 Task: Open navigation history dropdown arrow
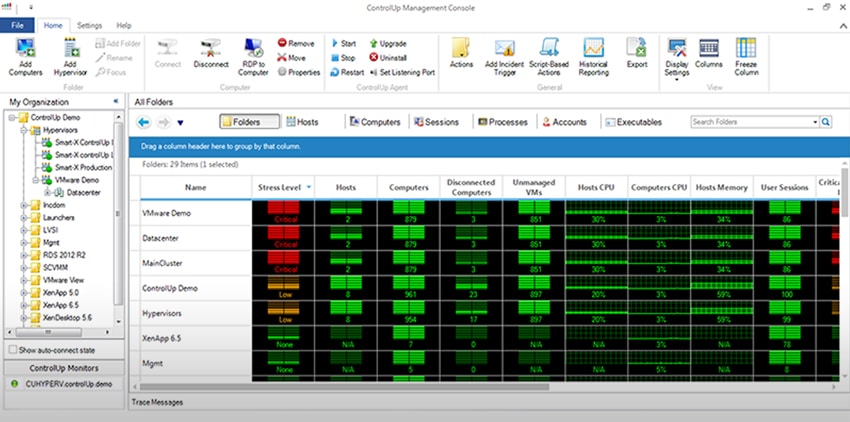(x=181, y=123)
